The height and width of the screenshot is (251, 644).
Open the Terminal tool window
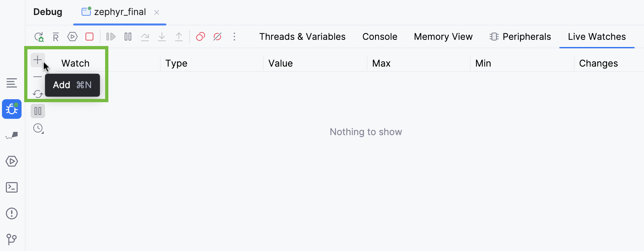point(12,187)
